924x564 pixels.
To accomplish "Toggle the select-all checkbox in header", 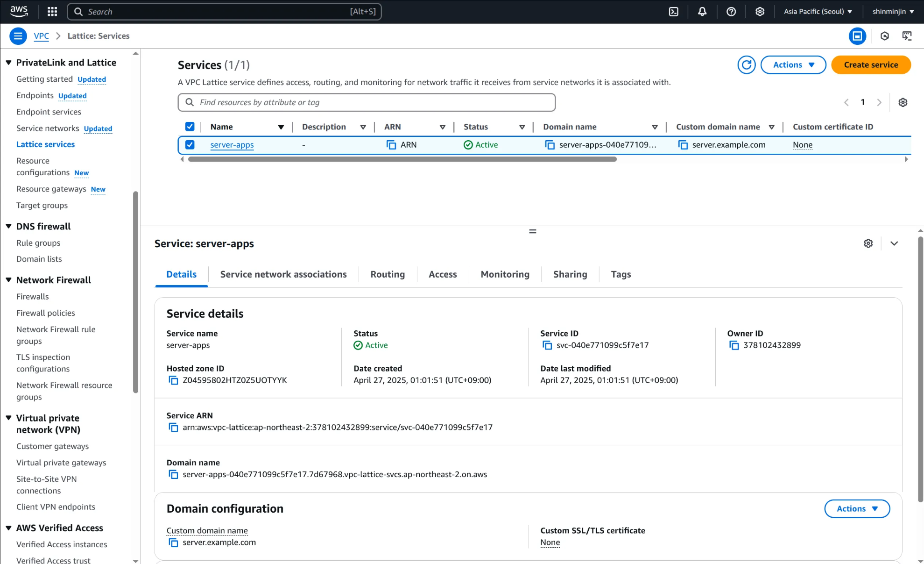I will [x=190, y=127].
